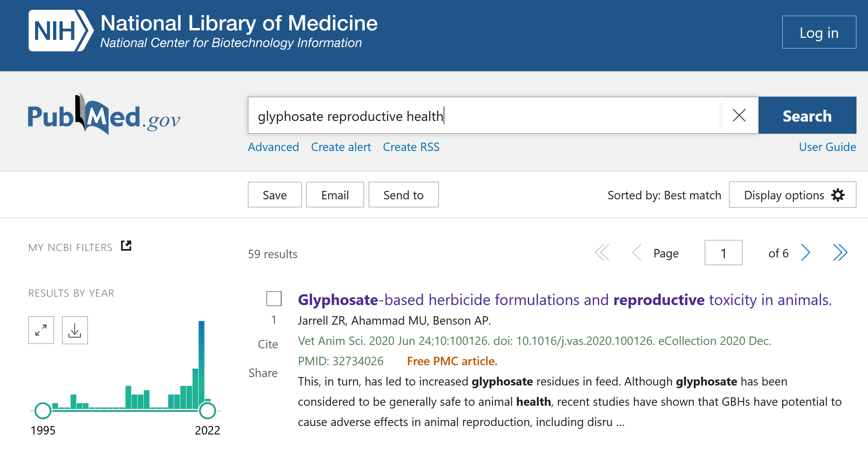
Task: Click Create alert link
Action: click(x=341, y=147)
